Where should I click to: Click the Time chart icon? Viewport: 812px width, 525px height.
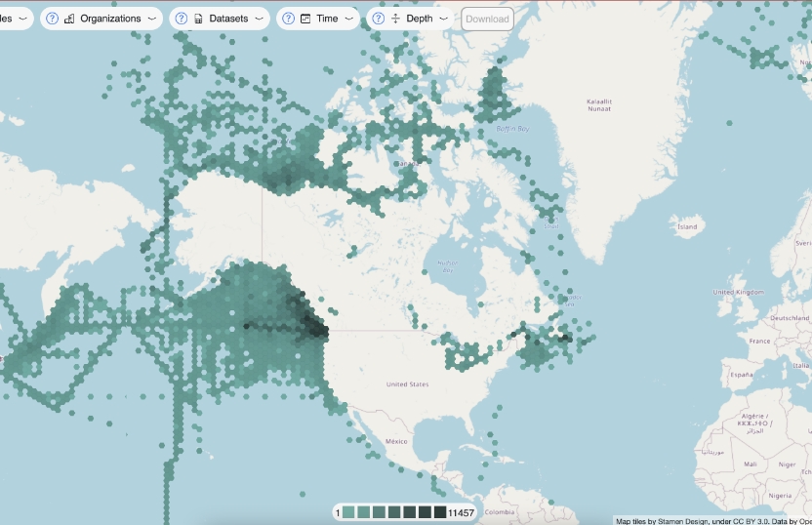coord(305,19)
